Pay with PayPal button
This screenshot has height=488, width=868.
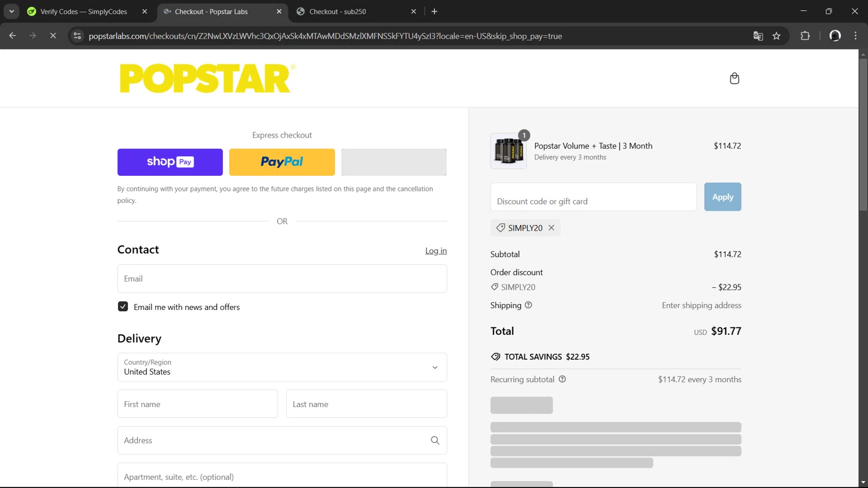point(282,162)
